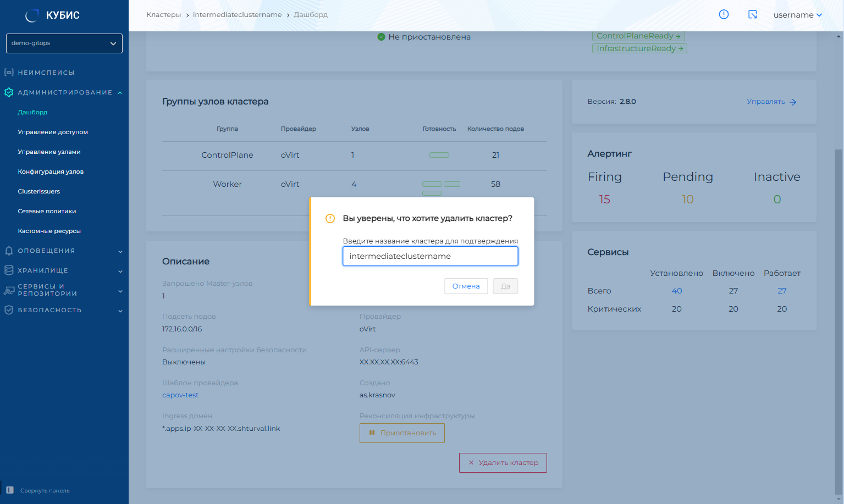This screenshot has width=844, height=504.
Task: Open Управление доступом menu item
Action: (53, 132)
